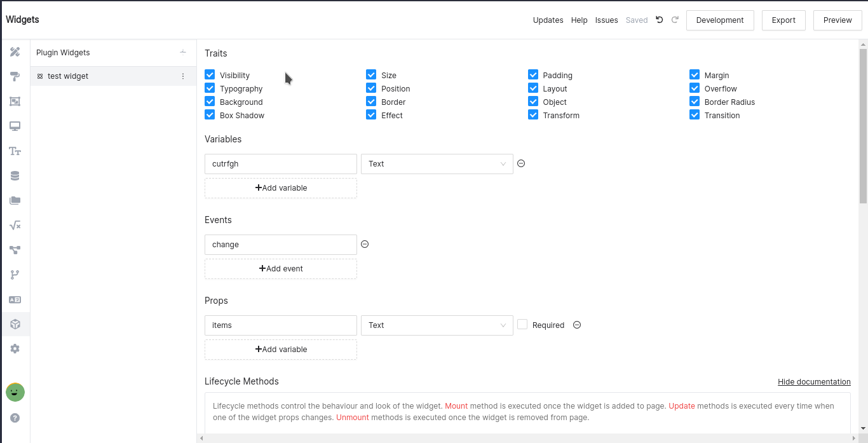This screenshot has height=443, width=868.
Task: Collapse the Plugin Widgets panel
Action: point(183,52)
